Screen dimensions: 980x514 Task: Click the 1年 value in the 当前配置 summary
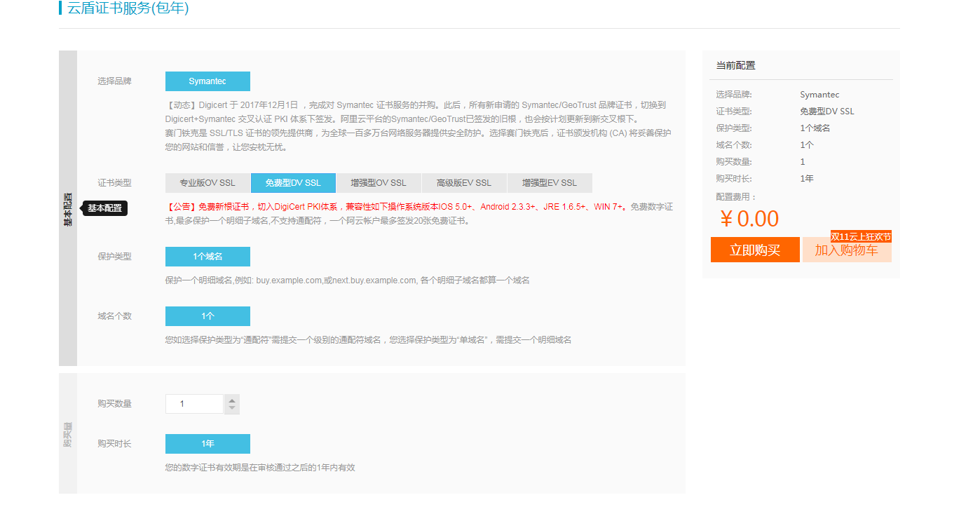pyautogui.click(x=807, y=179)
